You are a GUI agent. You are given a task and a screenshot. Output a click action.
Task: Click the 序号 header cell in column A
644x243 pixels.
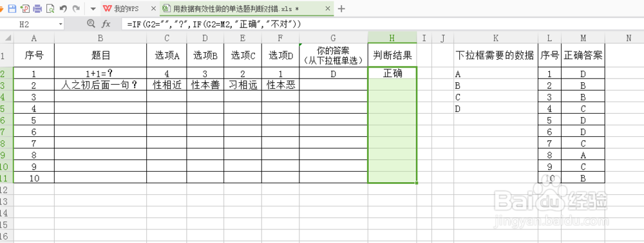click(x=34, y=55)
